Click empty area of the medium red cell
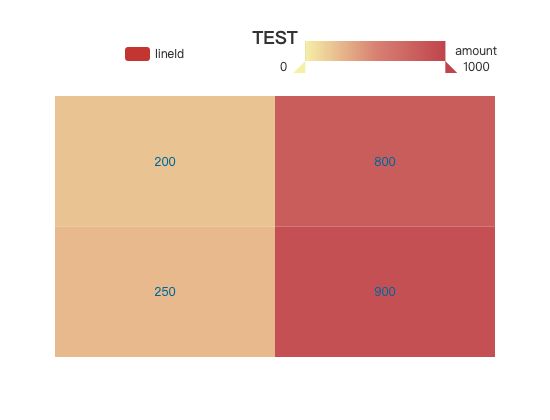The image size is (550, 420). [438, 123]
